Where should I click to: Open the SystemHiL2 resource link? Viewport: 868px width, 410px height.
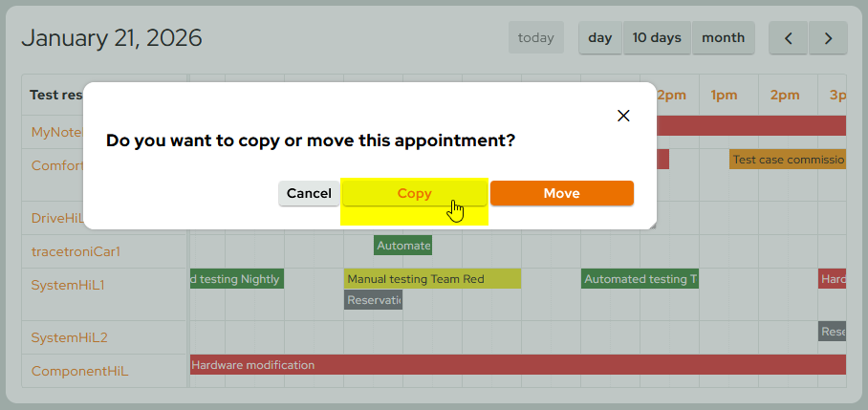(x=69, y=337)
